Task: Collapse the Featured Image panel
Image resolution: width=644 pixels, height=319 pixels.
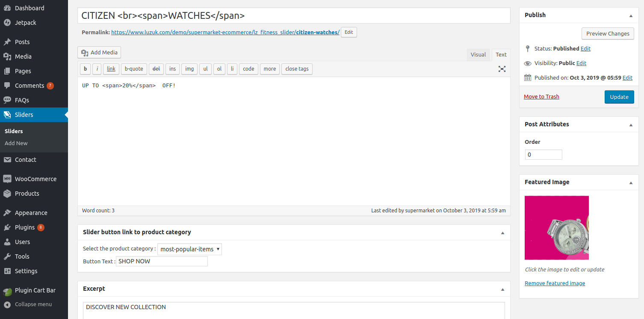Action: click(631, 182)
